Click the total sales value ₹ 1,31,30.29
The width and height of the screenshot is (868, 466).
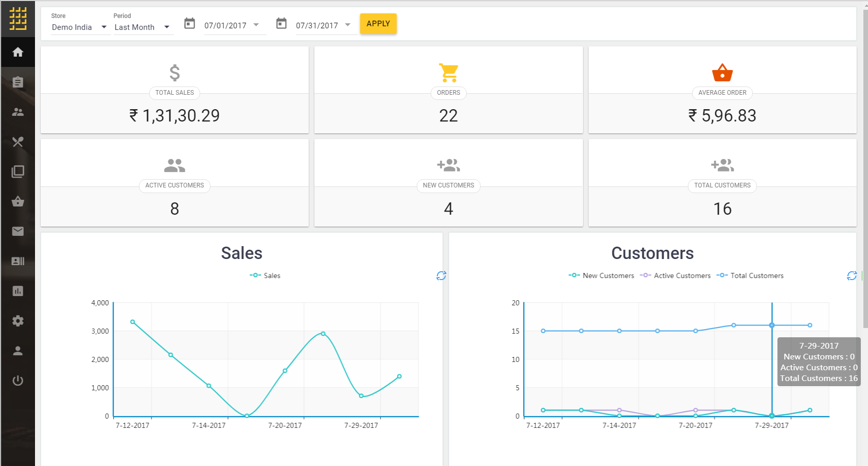point(175,115)
